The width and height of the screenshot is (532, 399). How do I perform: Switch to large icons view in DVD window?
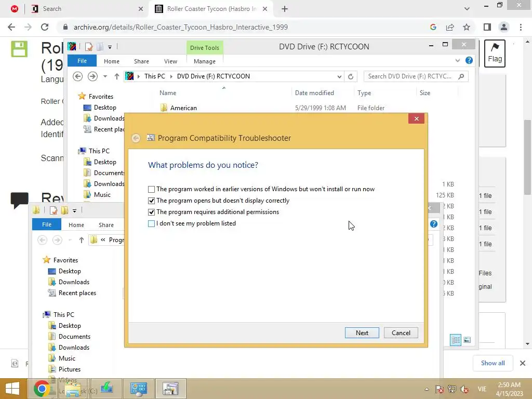tap(467, 340)
